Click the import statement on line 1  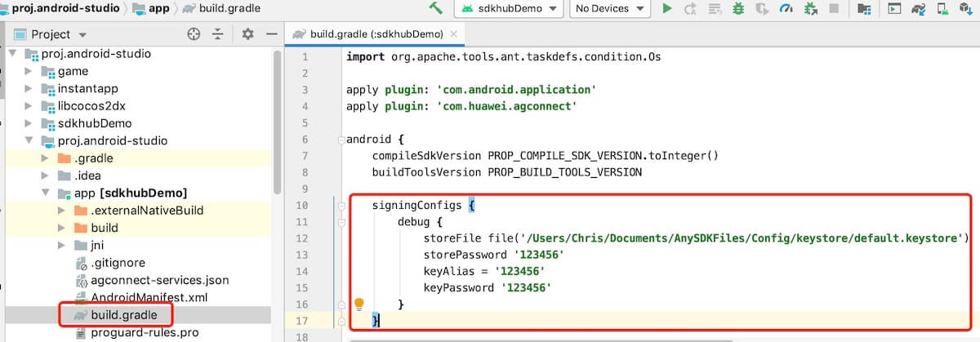[x=503, y=57]
